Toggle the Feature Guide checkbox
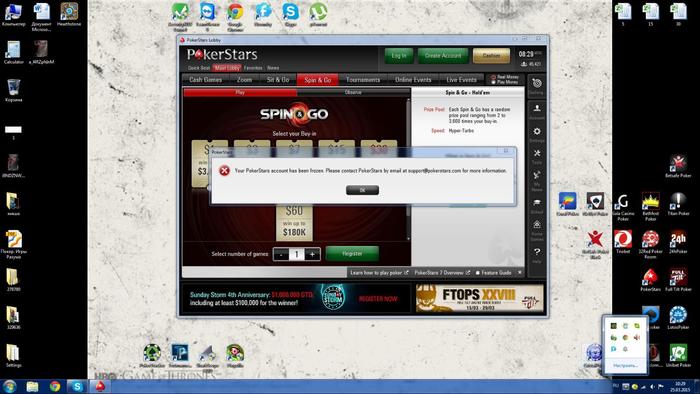The height and width of the screenshot is (394, 700). click(478, 273)
